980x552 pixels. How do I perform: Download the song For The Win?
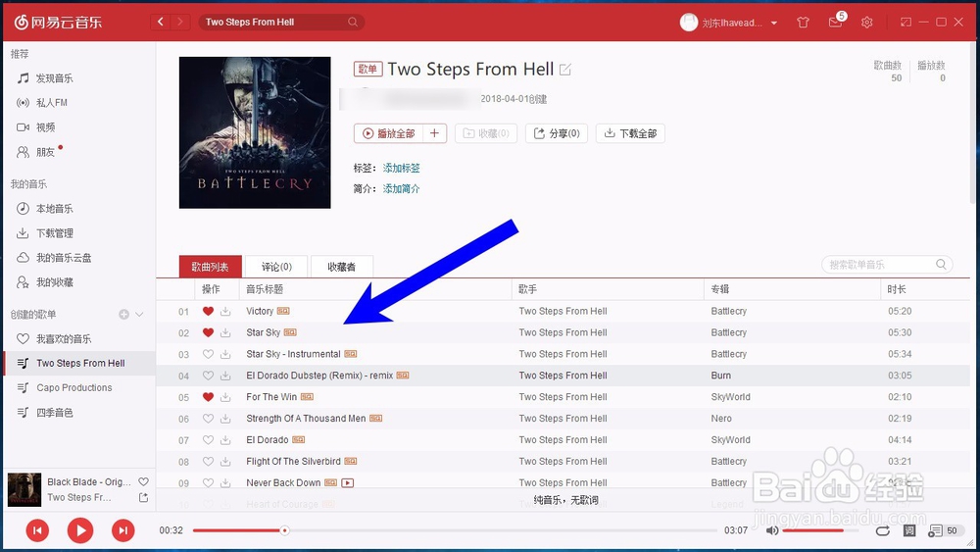point(225,397)
